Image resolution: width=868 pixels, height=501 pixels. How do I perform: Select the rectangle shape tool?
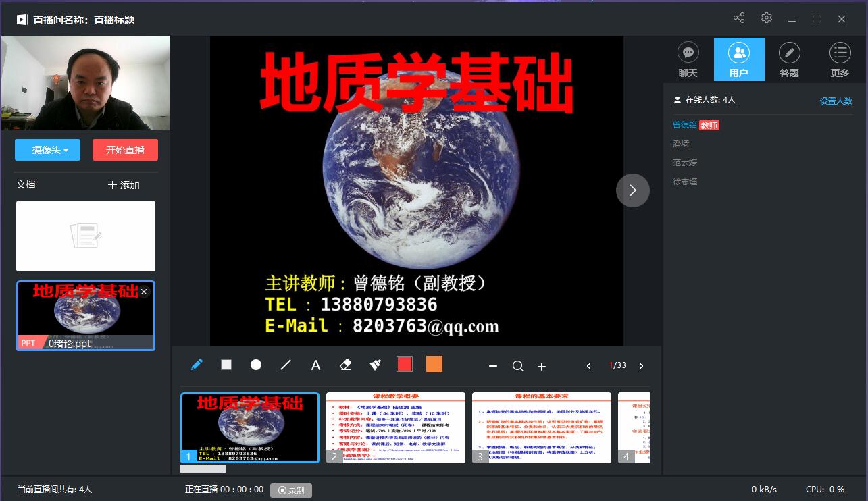pos(226,365)
